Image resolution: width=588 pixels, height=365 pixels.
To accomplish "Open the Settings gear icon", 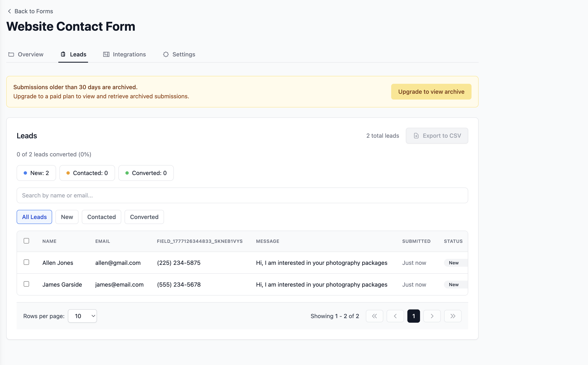I will point(165,54).
